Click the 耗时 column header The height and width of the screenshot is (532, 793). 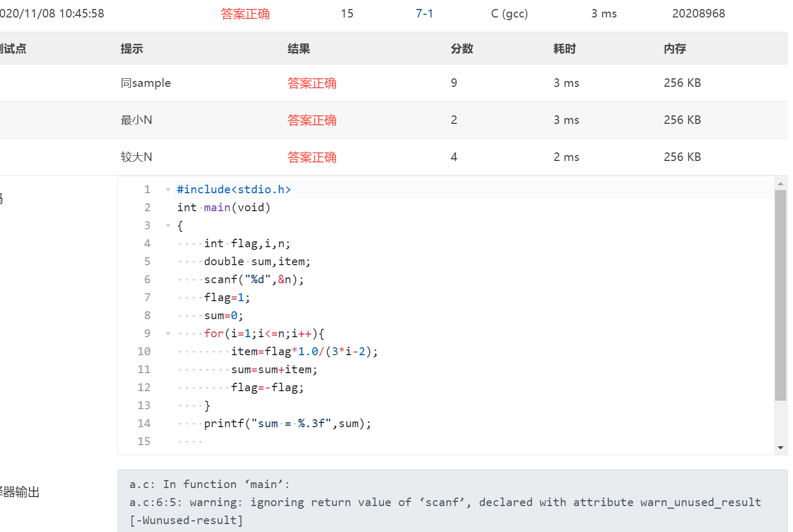click(x=565, y=49)
